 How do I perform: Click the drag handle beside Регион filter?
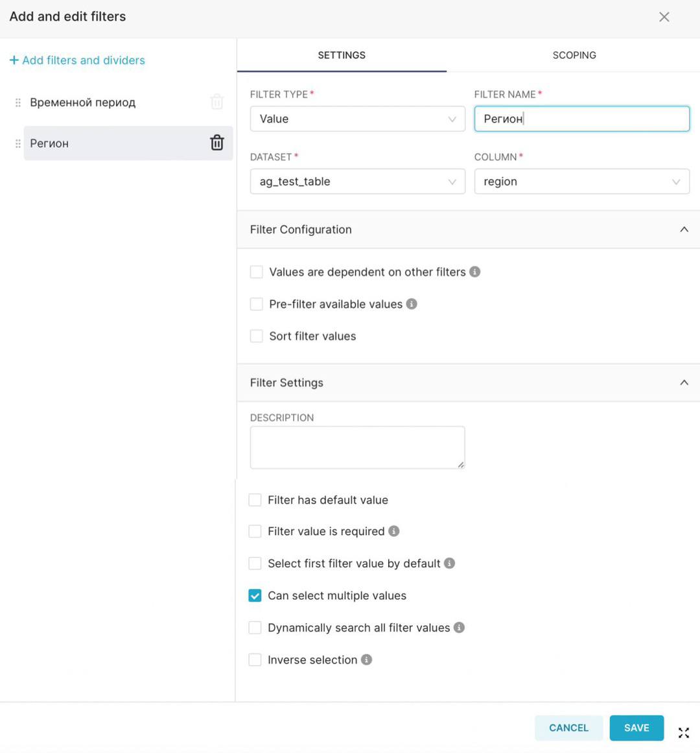coord(18,143)
